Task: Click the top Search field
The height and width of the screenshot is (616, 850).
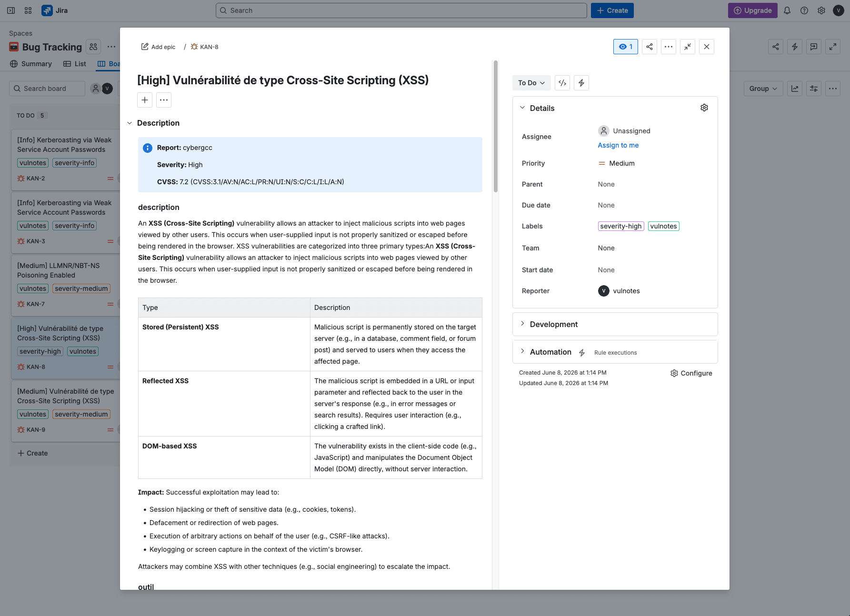Action: point(401,10)
